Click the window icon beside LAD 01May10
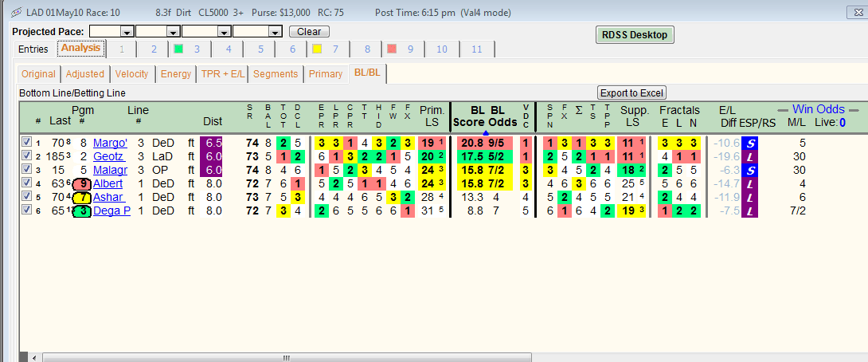This screenshot has height=362, width=868. tap(16, 12)
